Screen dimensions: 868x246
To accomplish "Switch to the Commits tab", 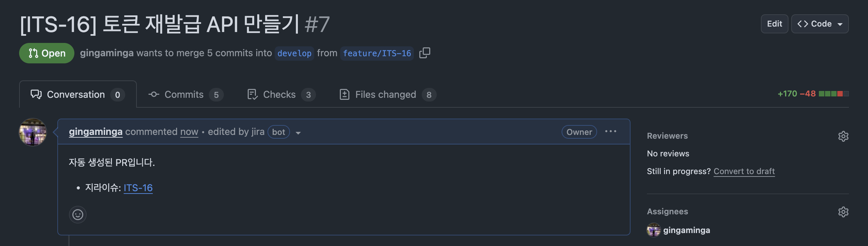I will 186,94.
